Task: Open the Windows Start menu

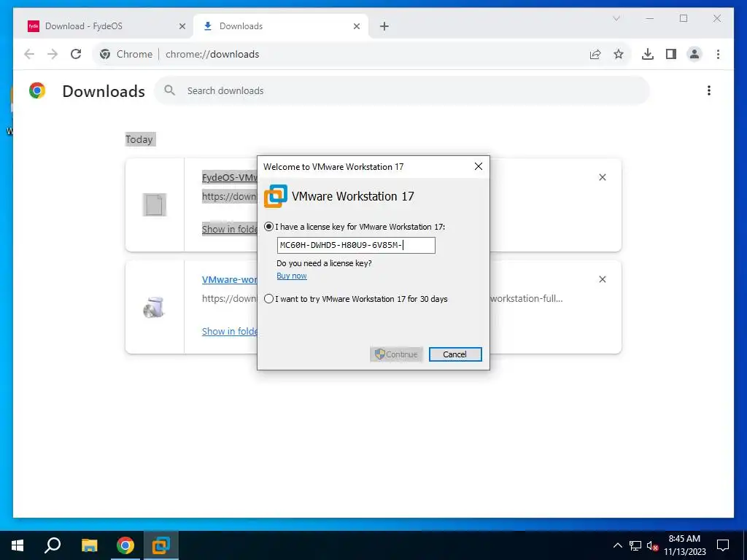Action: point(18,545)
